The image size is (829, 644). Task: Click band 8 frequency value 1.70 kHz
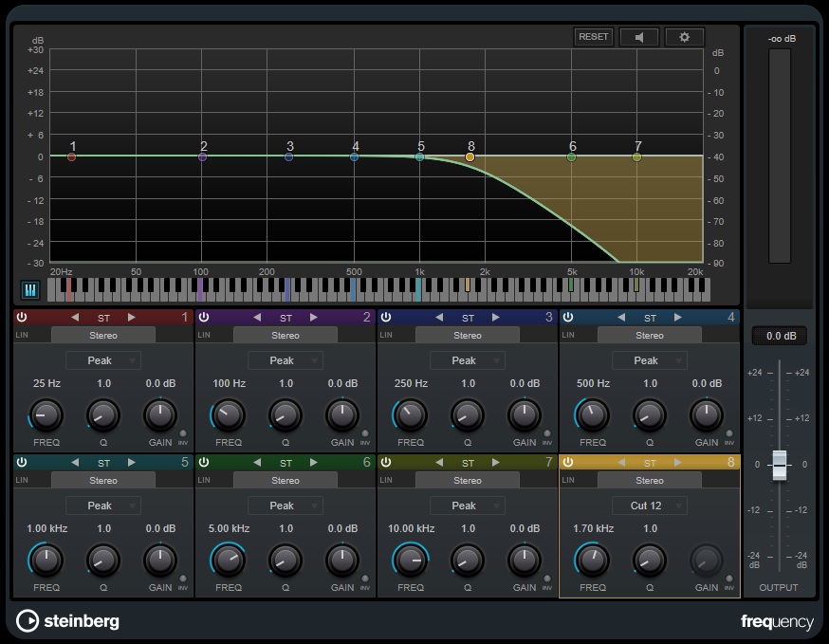click(593, 528)
